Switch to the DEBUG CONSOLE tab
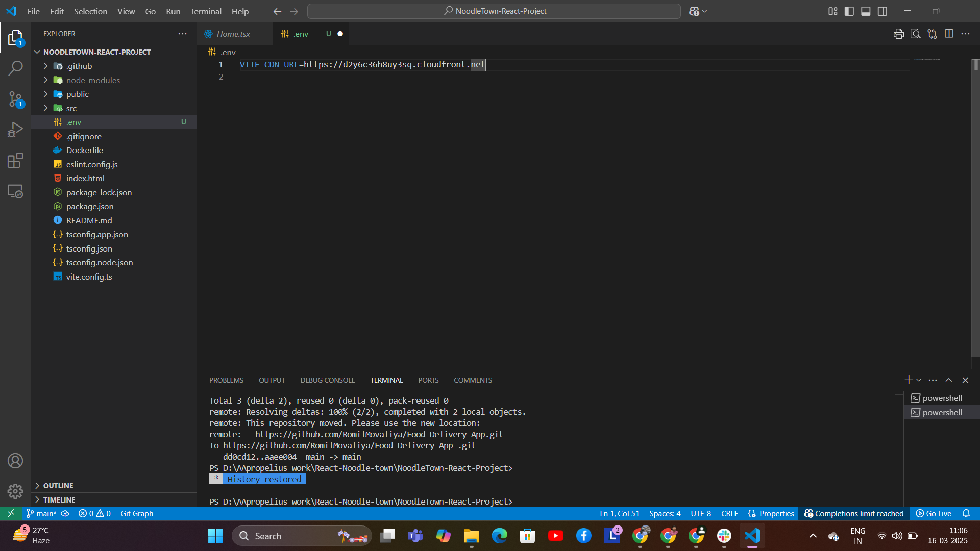The image size is (980, 551). [x=327, y=380]
